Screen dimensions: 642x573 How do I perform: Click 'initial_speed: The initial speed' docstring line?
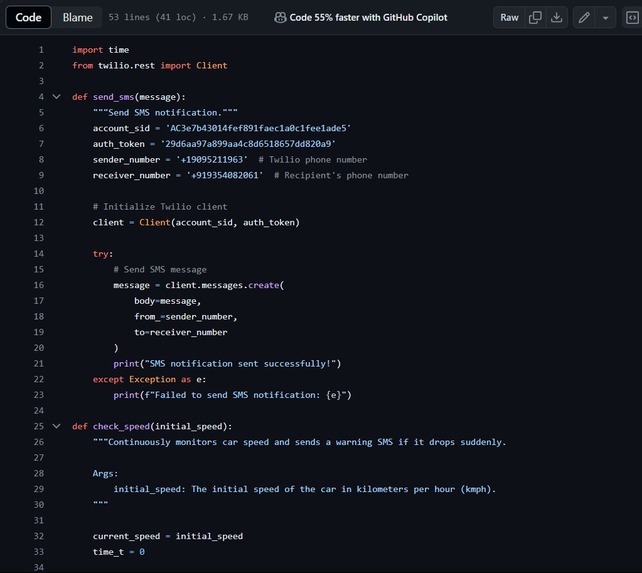click(305, 489)
